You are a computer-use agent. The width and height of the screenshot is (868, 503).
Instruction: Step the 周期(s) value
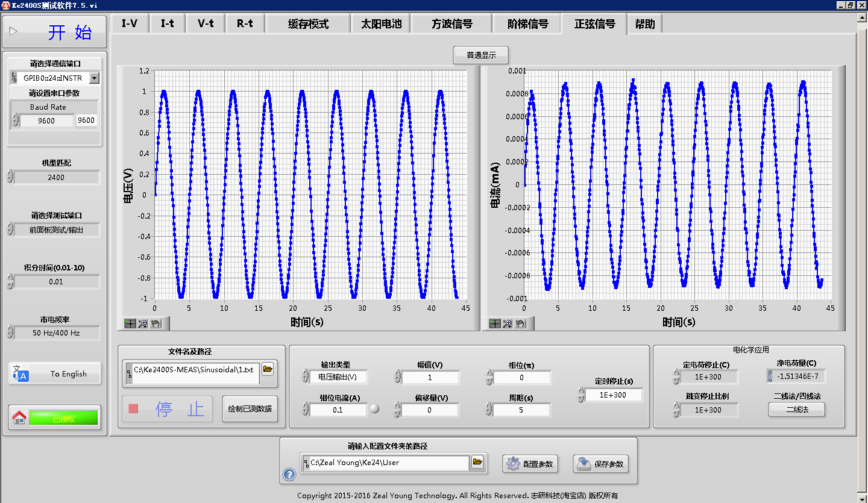tap(489, 410)
